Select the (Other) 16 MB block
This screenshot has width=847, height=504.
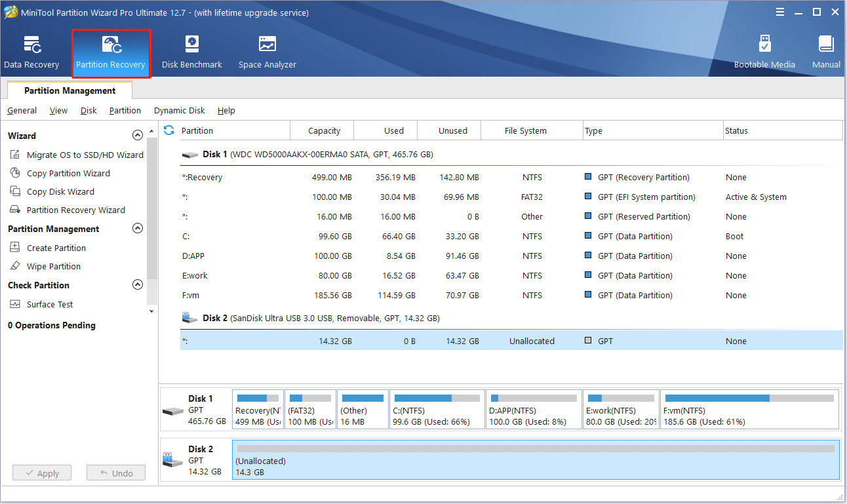pyautogui.click(x=363, y=410)
